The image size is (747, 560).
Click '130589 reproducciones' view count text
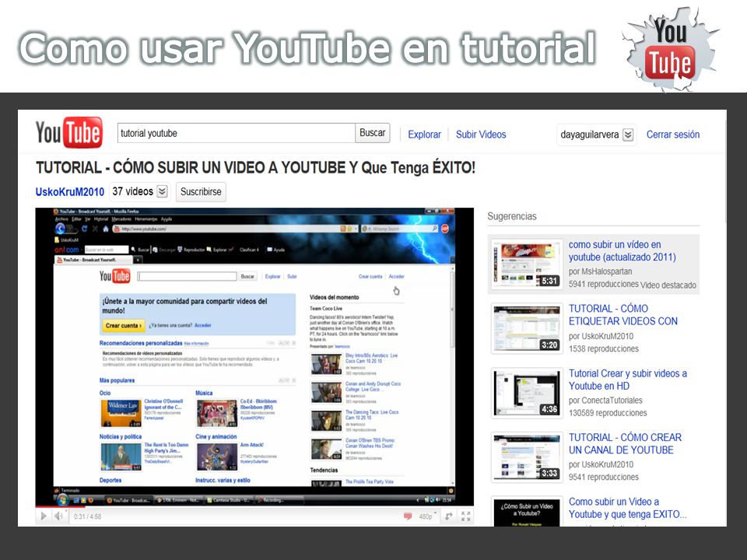pos(608,413)
